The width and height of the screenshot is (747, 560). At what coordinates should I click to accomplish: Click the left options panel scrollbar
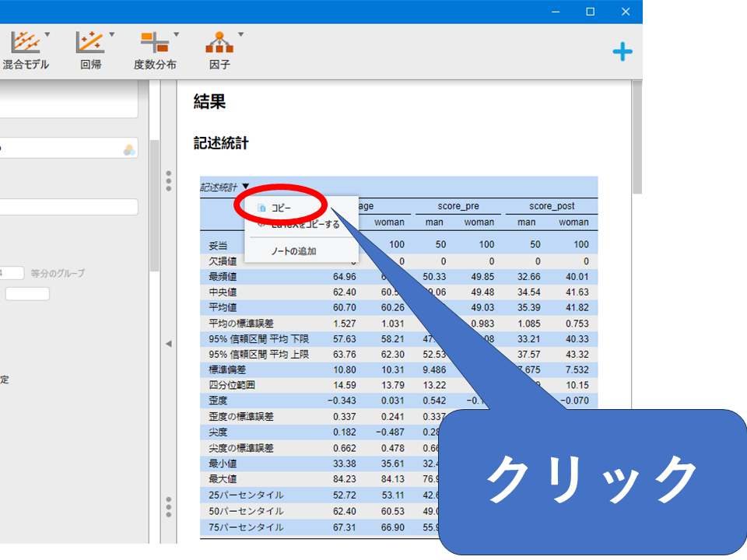point(154,202)
